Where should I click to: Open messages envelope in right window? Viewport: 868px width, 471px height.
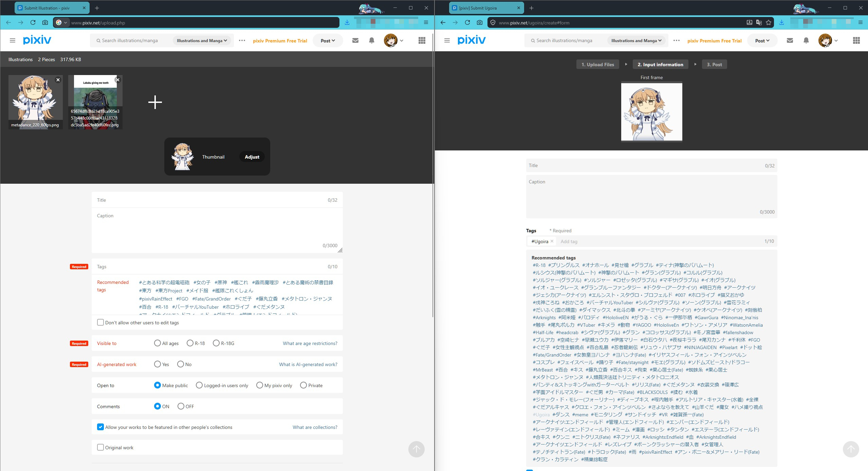pyautogui.click(x=790, y=40)
